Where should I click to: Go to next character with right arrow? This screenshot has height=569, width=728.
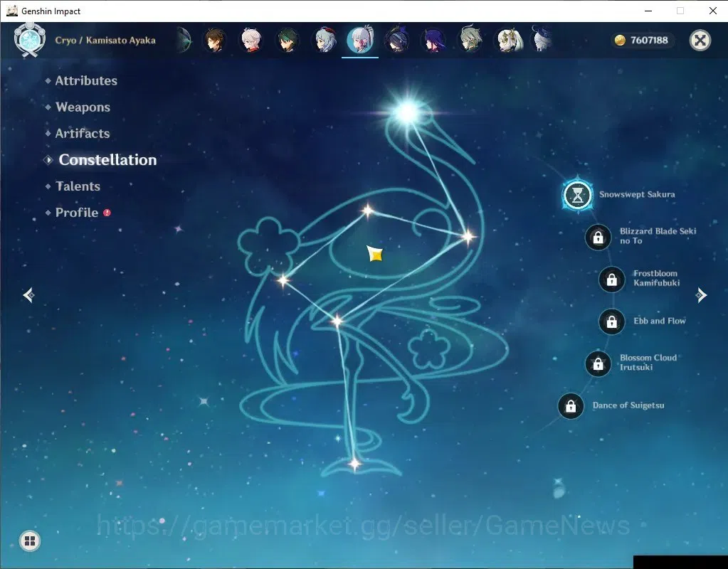701,295
